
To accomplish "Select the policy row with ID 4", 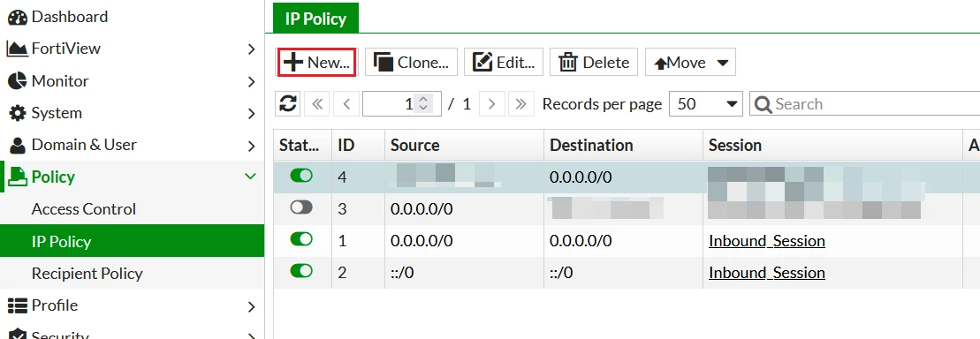I will [x=627, y=177].
